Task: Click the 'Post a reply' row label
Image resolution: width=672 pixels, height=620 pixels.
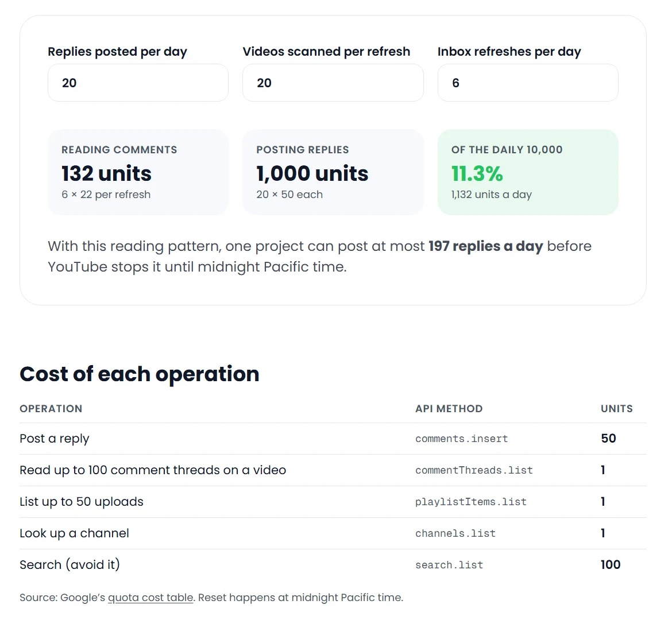Action: point(55,439)
